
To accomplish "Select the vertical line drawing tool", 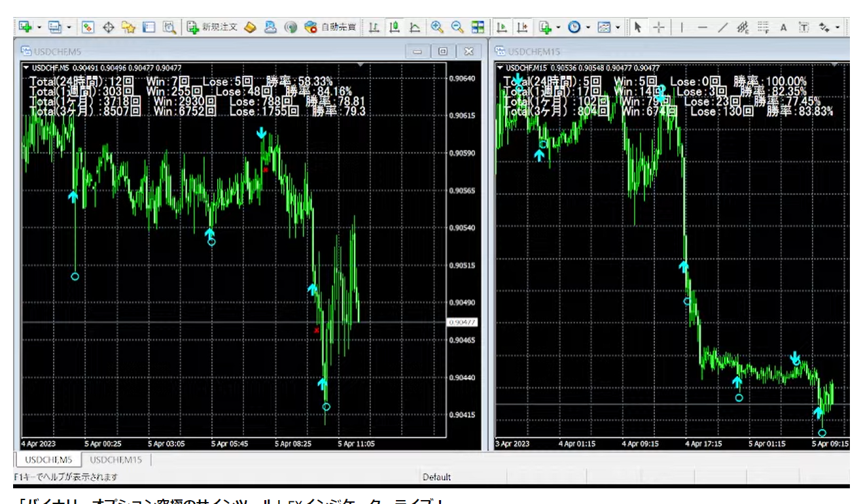I will 682,27.
